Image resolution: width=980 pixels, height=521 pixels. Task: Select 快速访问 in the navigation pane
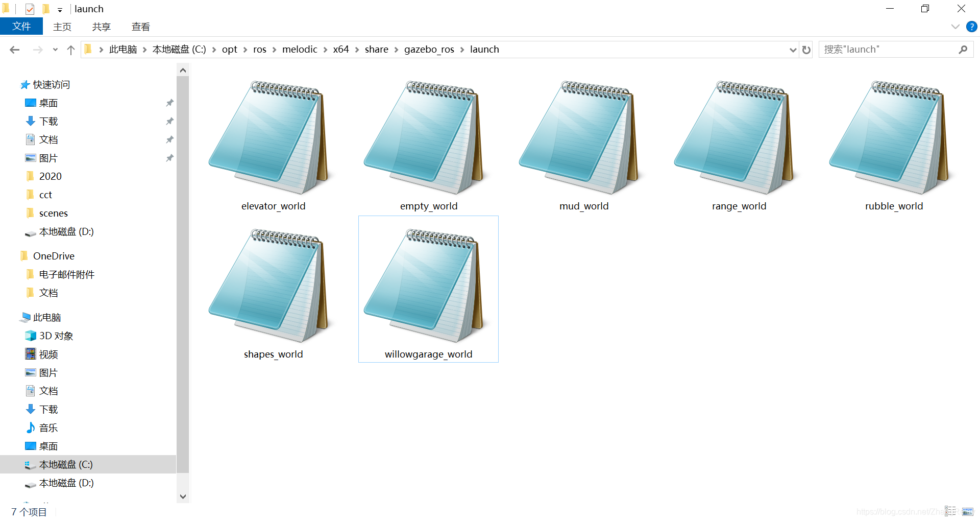[51, 84]
